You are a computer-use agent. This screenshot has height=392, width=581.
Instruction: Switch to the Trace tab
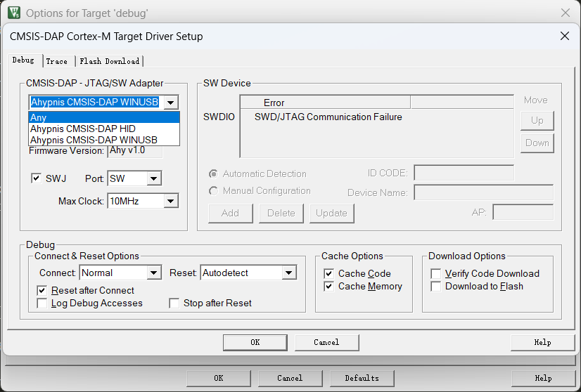click(57, 61)
